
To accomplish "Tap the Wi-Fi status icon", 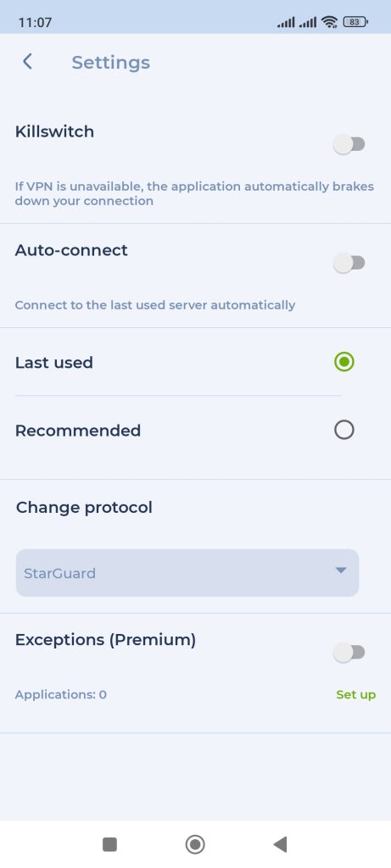I will pyautogui.click(x=330, y=22).
